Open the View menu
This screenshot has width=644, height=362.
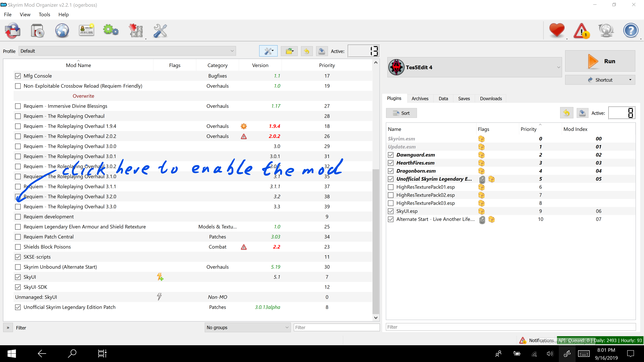[25, 15]
